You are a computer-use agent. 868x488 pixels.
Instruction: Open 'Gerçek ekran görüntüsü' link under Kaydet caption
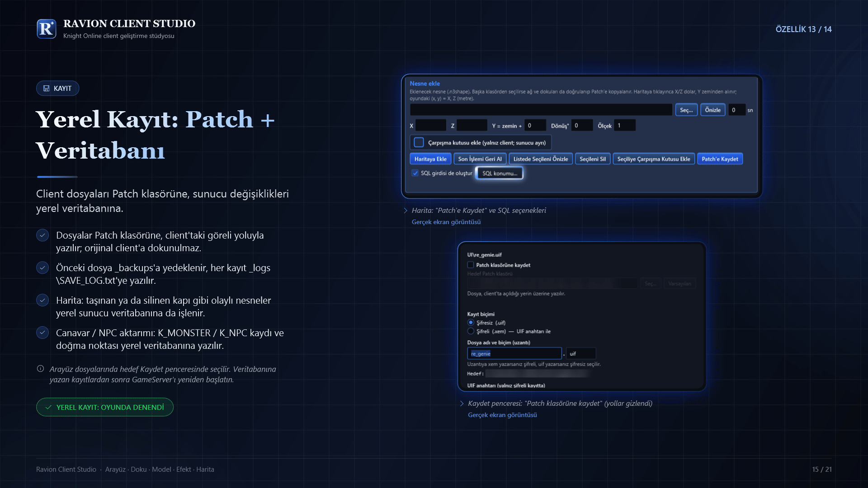coord(502,415)
